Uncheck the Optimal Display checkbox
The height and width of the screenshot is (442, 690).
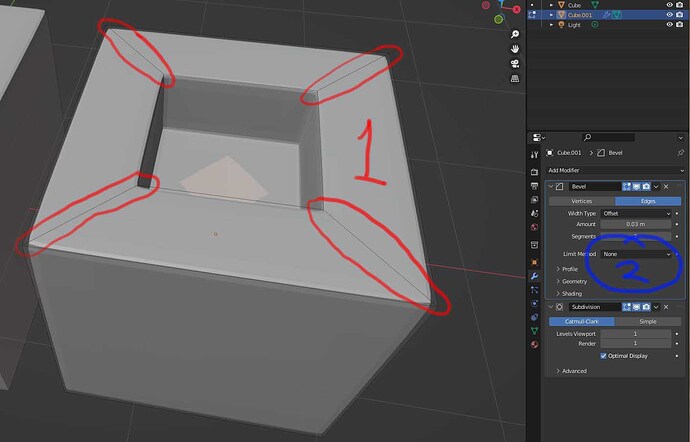pos(604,356)
